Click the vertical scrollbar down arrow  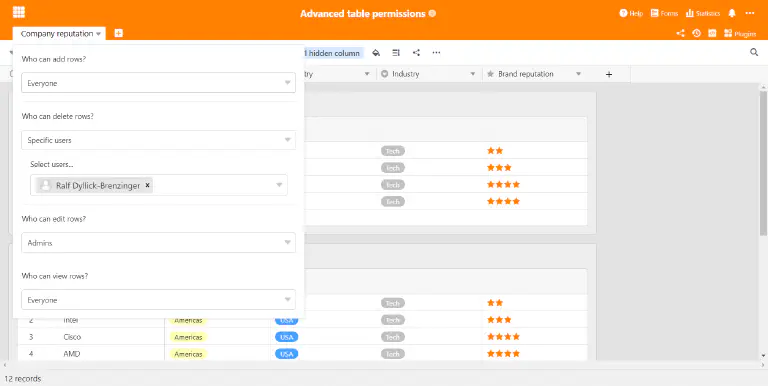[x=763, y=355]
